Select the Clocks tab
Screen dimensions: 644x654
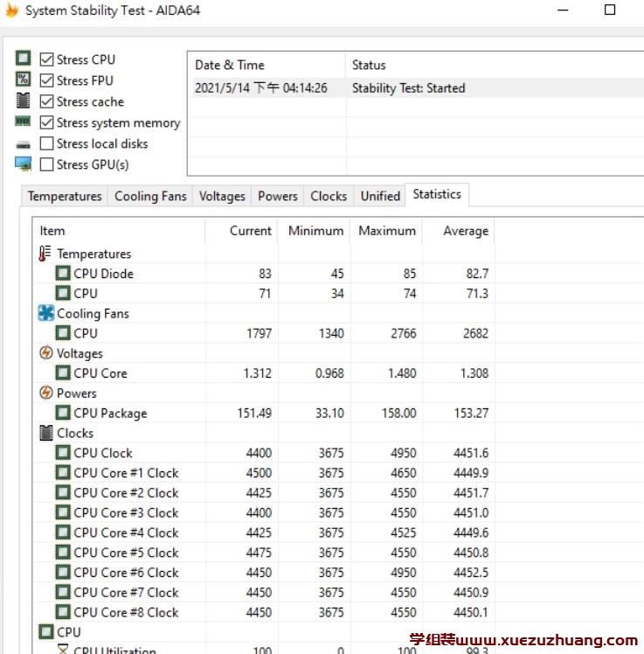point(329,196)
